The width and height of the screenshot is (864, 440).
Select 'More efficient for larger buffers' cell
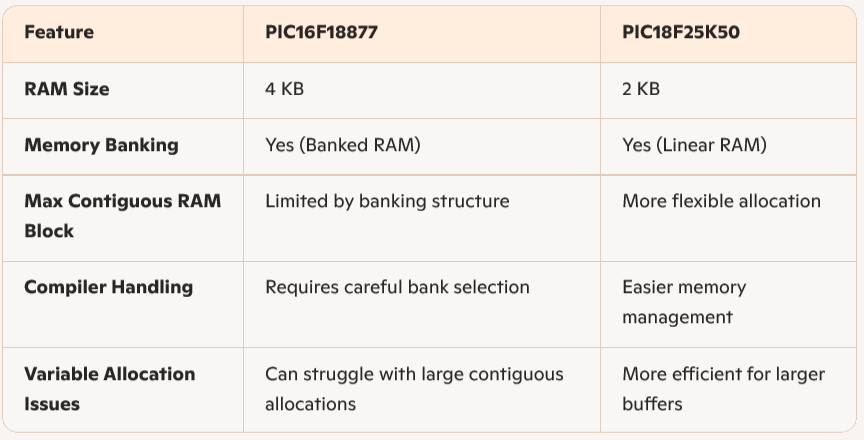click(x=723, y=389)
